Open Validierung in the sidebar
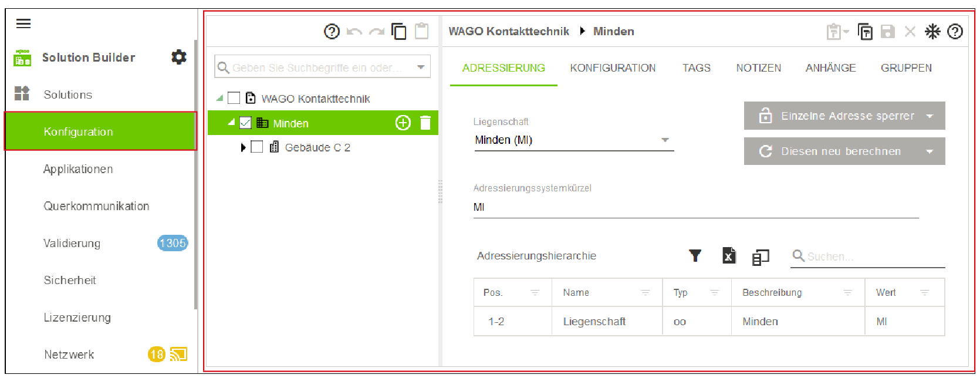980x378 pixels. click(x=72, y=243)
